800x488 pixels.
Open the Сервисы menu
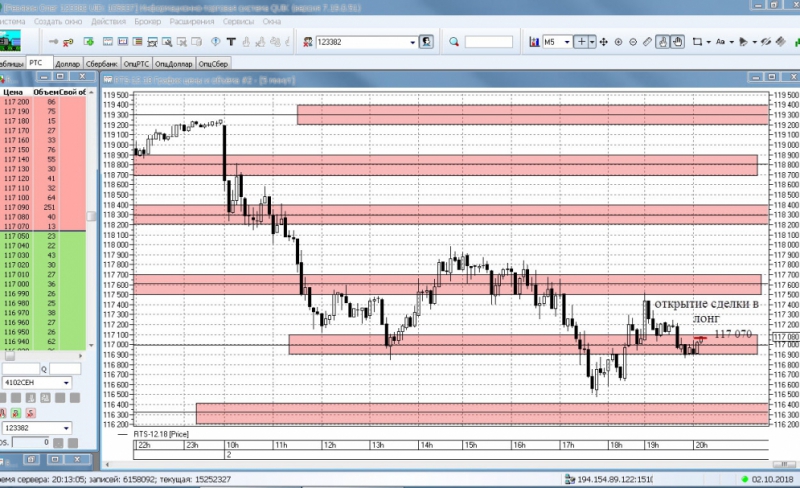(238, 21)
